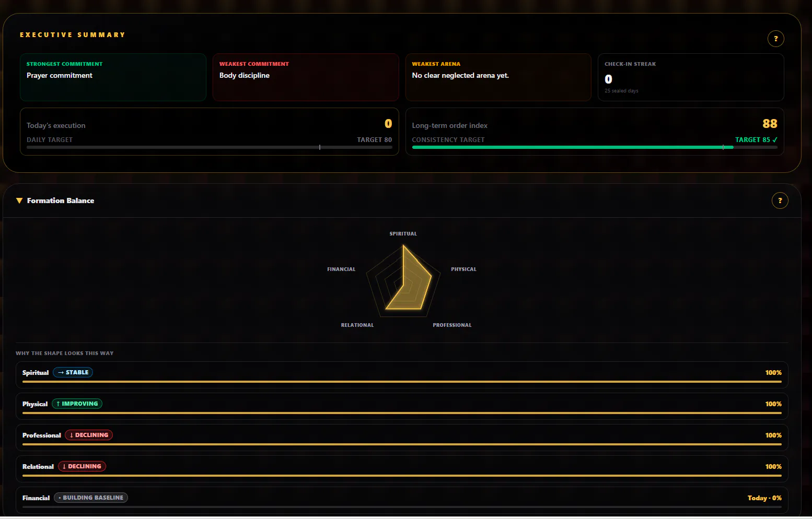The image size is (812, 519).
Task: Click the DECLINING badge on Professional
Action: tap(89, 435)
